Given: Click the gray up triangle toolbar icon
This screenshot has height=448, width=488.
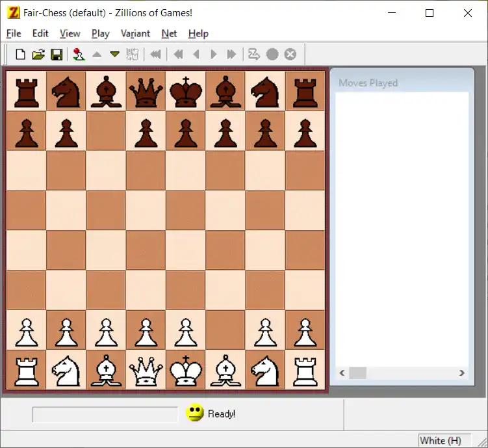Looking at the screenshot, I should [97, 55].
